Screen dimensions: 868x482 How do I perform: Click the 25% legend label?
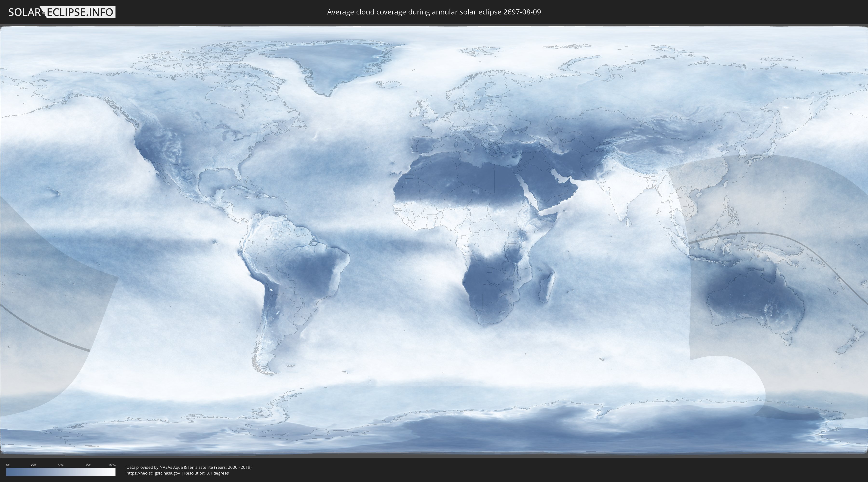click(33, 465)
